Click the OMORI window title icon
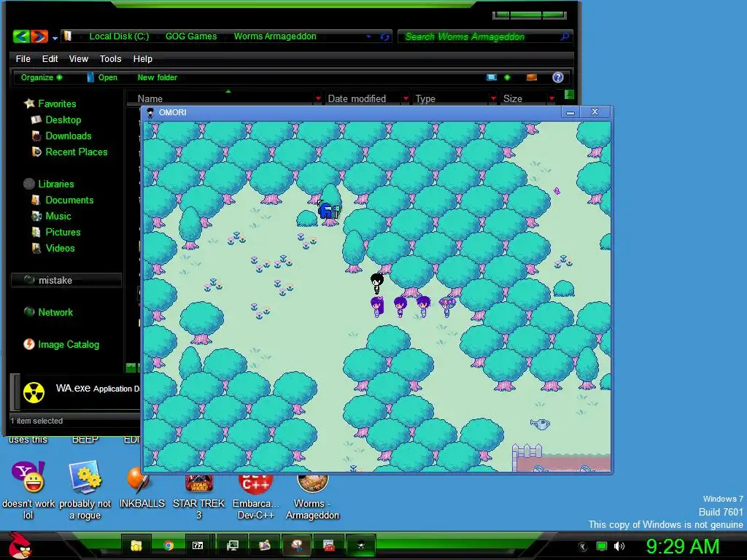This screenshot has width=747, height=560. point(150,112)
